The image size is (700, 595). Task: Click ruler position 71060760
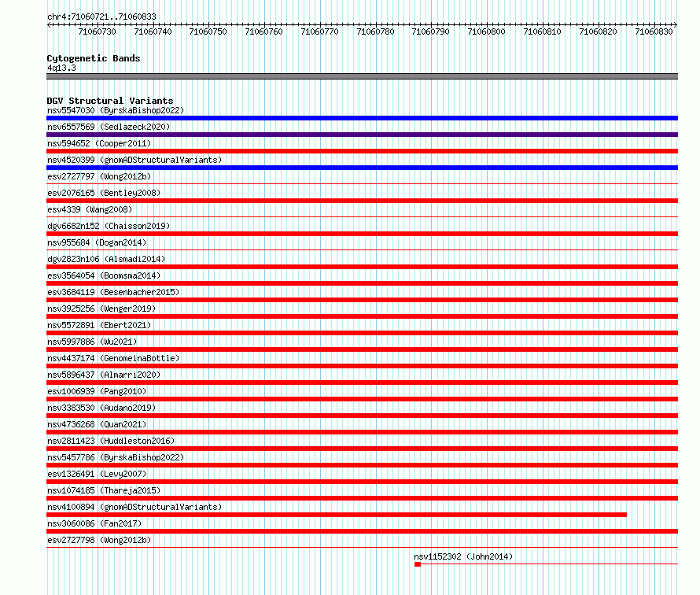click(263, 31)
